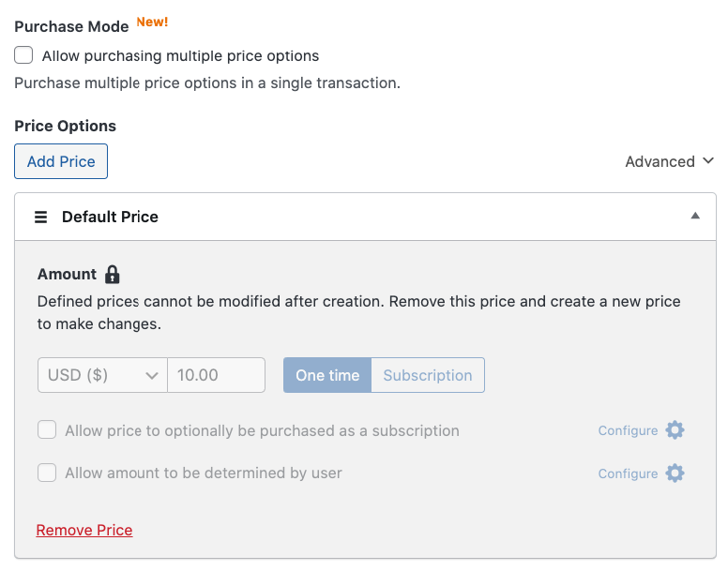Click the orange New! badge
The height and width of the screenshot is (571, 728).
(x=152, y=22)
